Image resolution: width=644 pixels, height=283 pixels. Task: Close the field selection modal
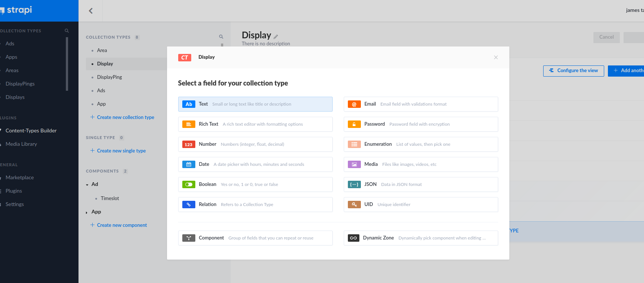pos(496,57)
